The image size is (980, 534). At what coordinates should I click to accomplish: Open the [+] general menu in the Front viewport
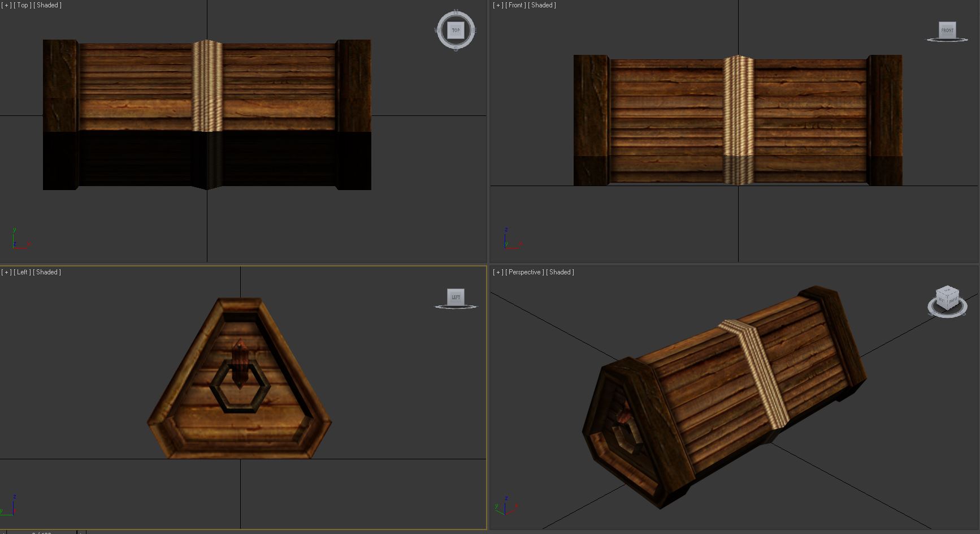pyautogui.click(x=498, y=5)
